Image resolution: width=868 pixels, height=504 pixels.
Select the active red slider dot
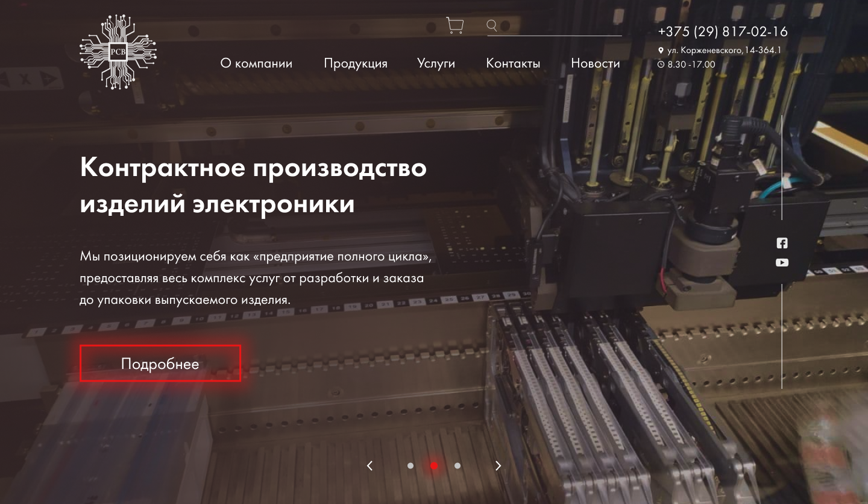pos(434,465)
